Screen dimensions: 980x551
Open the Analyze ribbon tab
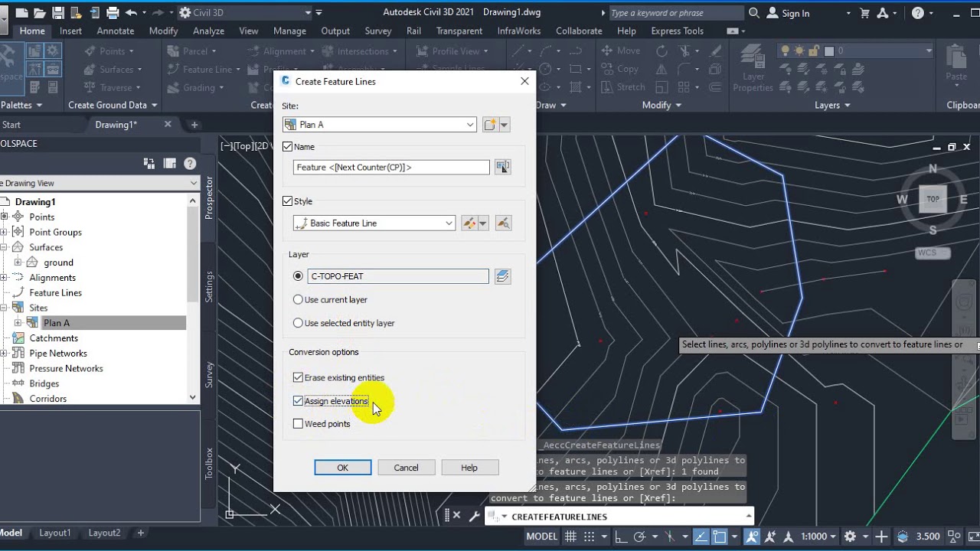(208, 31)
